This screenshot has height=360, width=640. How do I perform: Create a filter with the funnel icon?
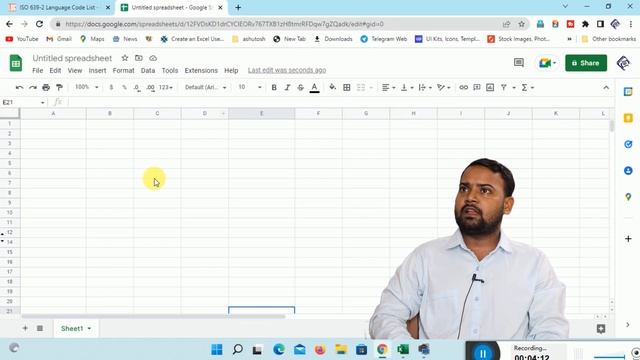point(504,87)
